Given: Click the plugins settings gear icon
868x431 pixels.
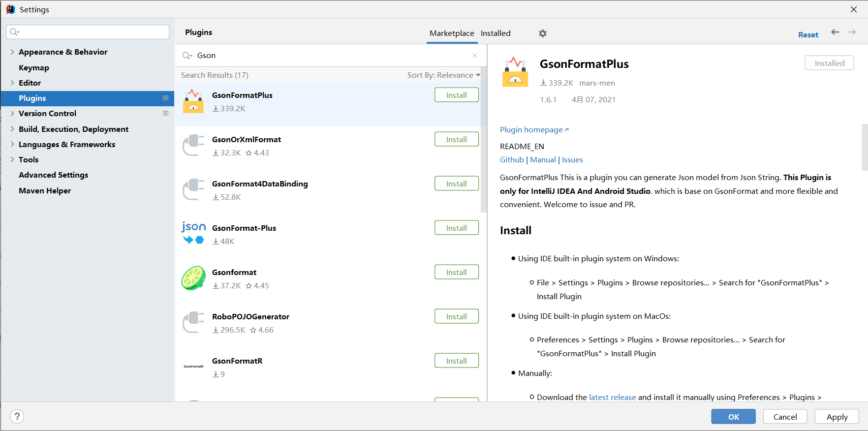Looking at the screenshot, I should click(x=543, y=33).
